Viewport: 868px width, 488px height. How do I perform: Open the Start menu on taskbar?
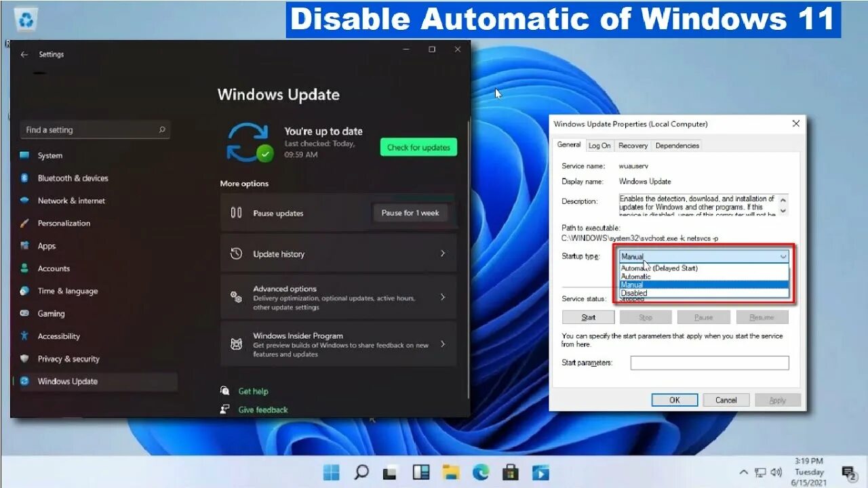[x=332, y=472]
